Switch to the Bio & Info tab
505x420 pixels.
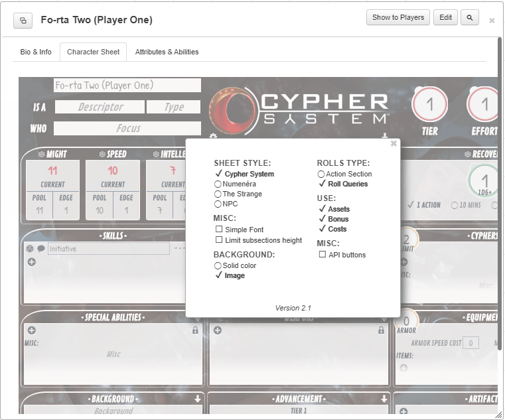click(x=36, y=52)
